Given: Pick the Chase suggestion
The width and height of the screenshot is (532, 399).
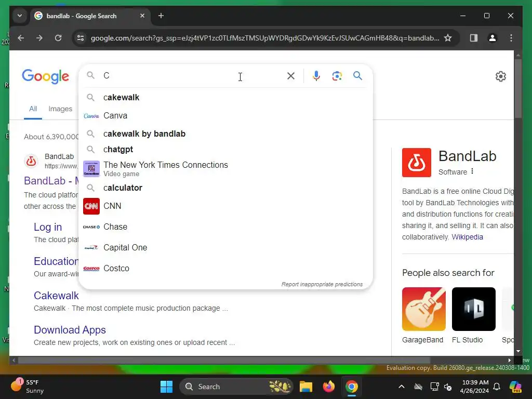Looking at the screenshot, I should (225, 227).
